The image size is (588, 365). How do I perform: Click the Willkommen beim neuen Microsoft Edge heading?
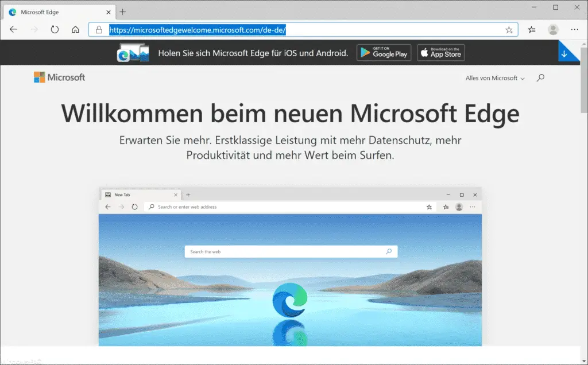click(x=290, y=113)
